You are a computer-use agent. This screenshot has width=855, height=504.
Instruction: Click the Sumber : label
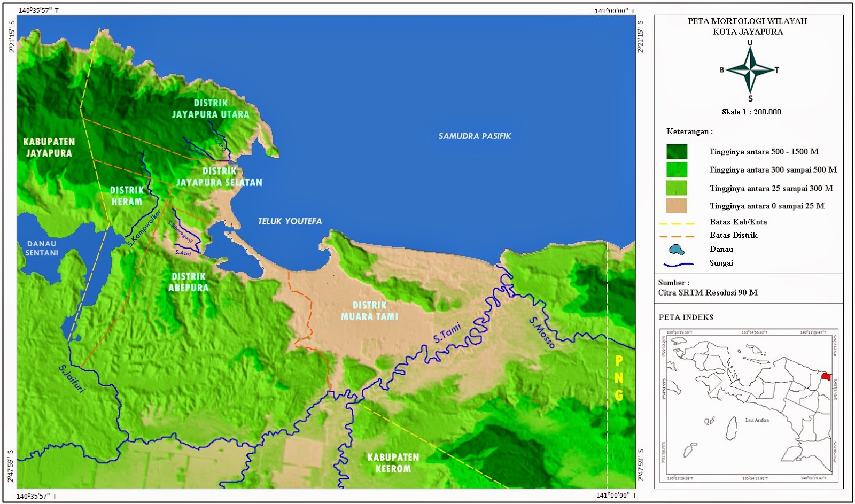click(673, 282)
